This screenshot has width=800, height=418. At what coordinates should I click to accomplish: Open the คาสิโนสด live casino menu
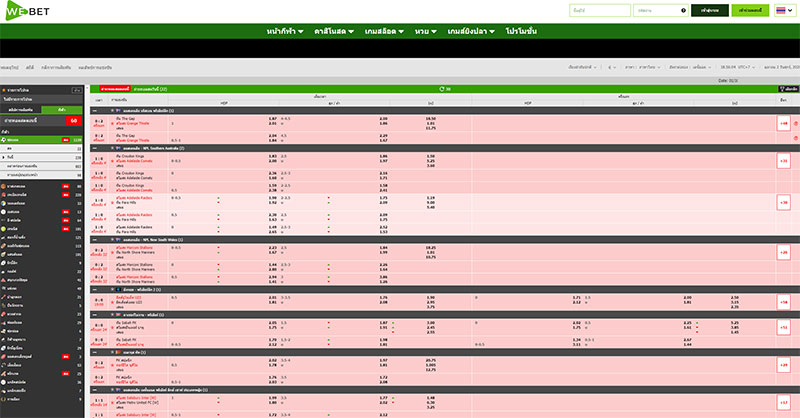point(334,31)
